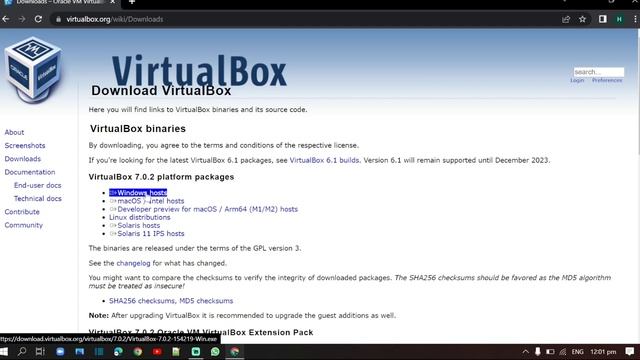The image size is (640, 360).
Task: Click the browser forward arrow
Action: click(22, 19)
